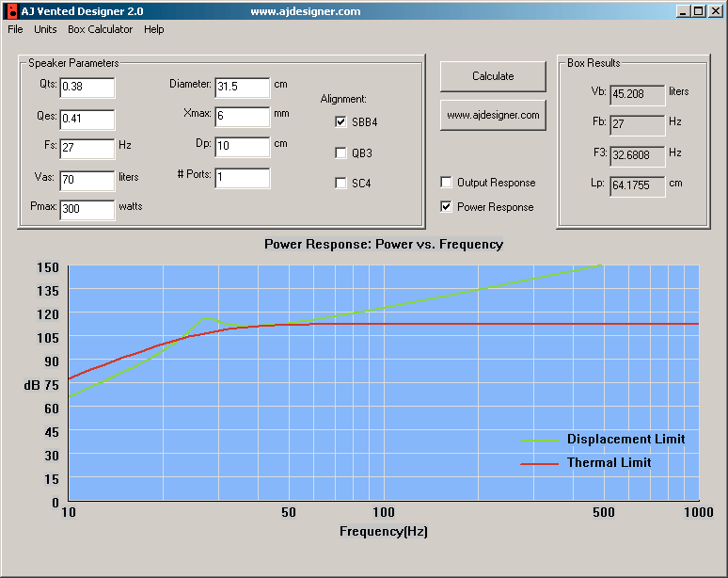Open the Units menu
The height and width of the screenshot is (578, 728).
tap(45, 29)
